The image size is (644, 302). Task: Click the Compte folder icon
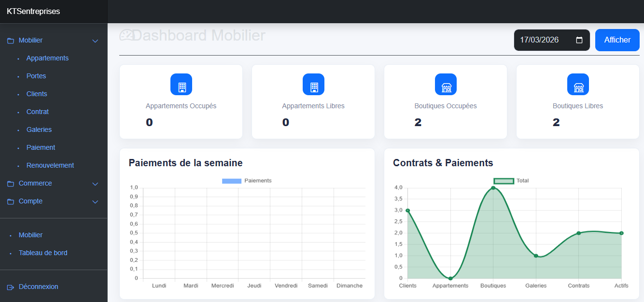coord(11,201)
